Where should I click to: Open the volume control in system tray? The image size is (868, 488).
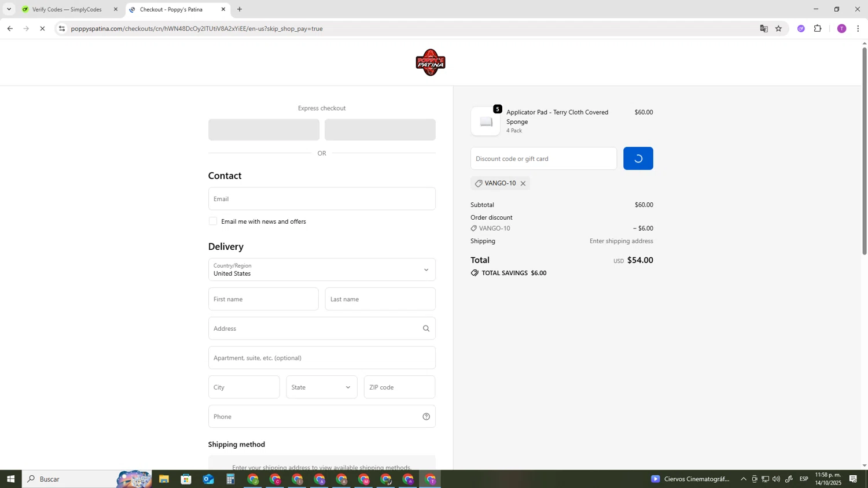pos(777,479)
